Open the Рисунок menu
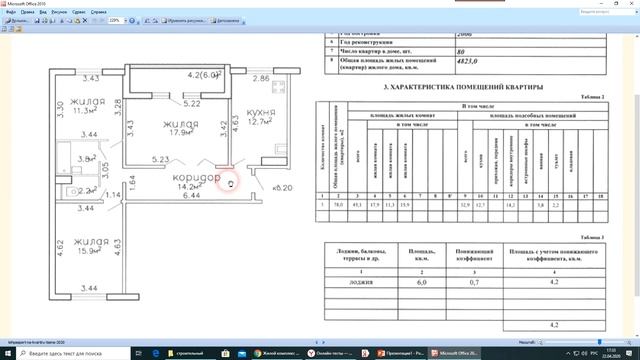Image resolution: width=640 pixels, height=360 pixels. [59, 12]
